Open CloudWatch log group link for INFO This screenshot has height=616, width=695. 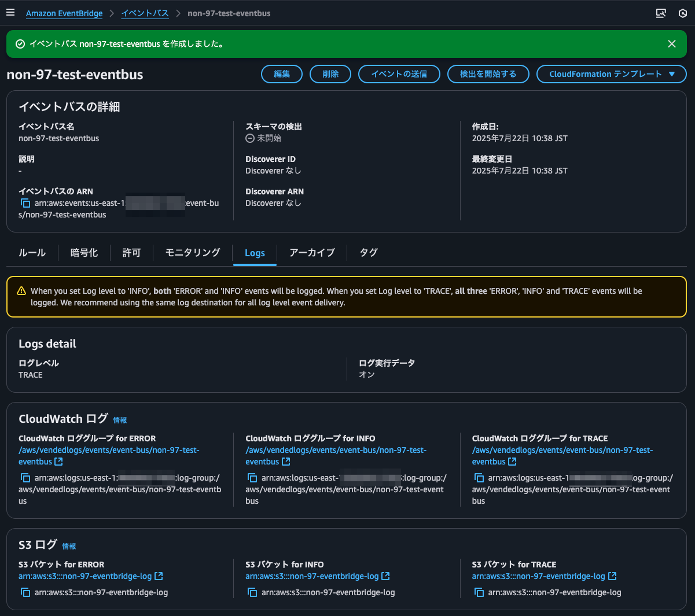[336, 456]
